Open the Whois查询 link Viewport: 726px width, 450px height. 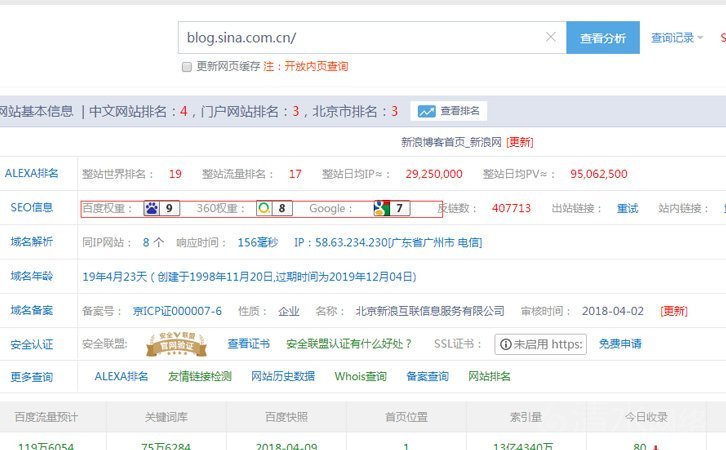tap(361, 376)
